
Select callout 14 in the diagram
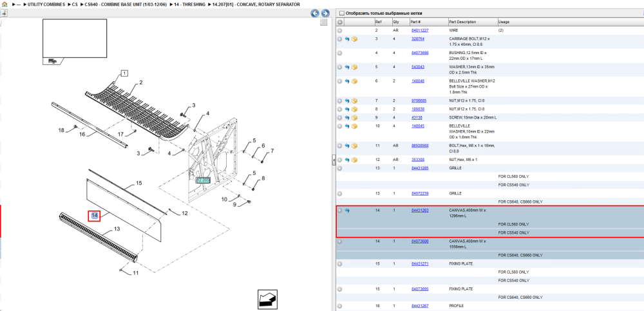(95, 215)
